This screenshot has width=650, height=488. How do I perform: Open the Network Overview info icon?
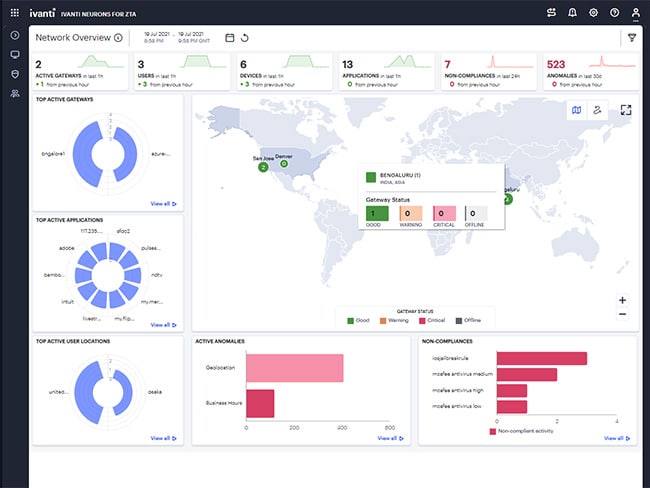pos(118,38)
